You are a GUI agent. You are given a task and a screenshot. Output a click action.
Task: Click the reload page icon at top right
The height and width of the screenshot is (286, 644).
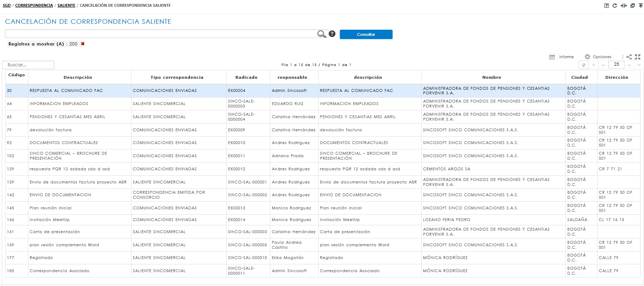[615, 6]
